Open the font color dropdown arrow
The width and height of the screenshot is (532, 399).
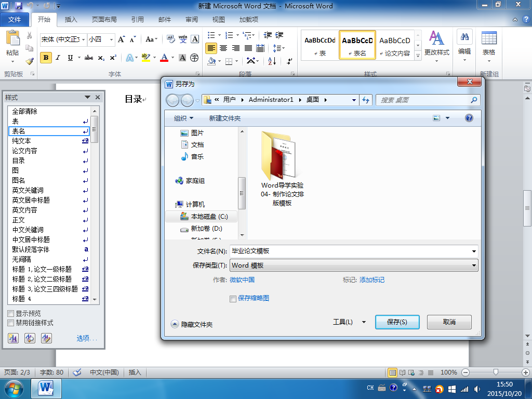(172, 58)
